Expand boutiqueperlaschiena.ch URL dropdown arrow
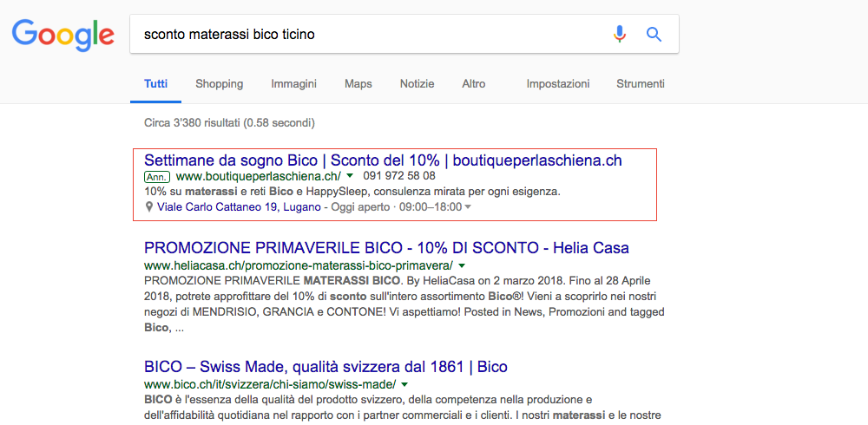 coord(350,176)
